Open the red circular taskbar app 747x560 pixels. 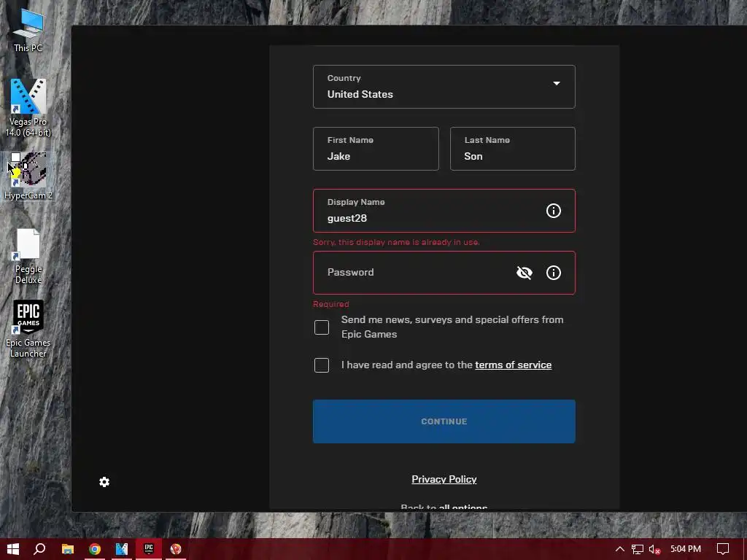(x=176, y=549)
